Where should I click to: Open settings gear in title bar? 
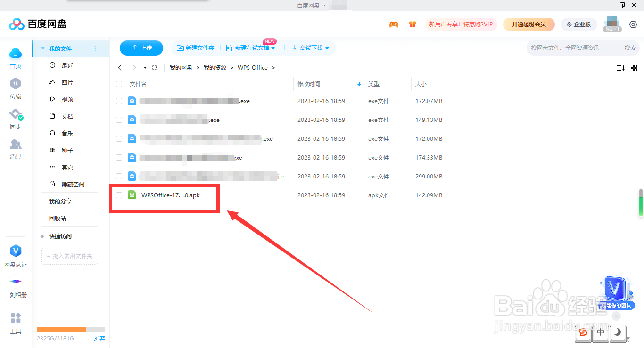point(633,24)
